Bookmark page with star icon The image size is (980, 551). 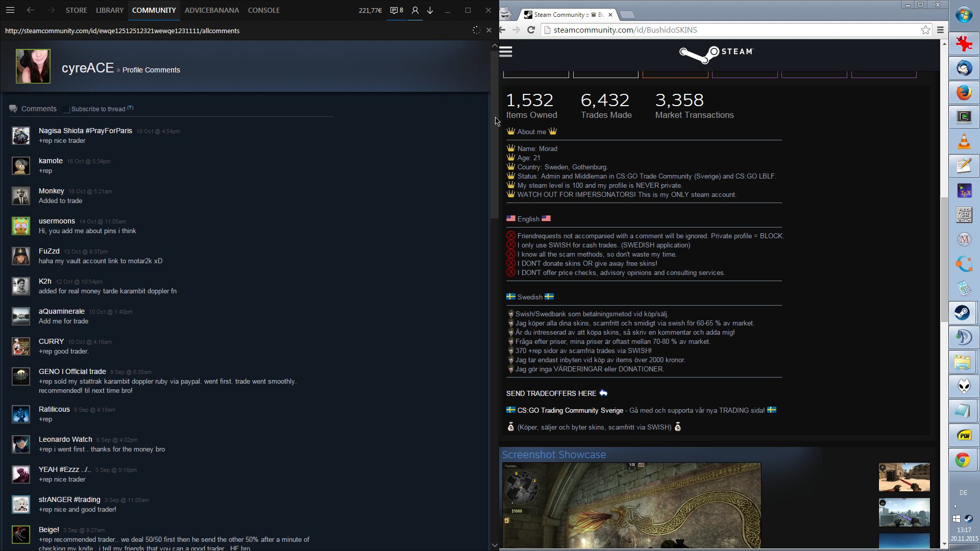925,30
